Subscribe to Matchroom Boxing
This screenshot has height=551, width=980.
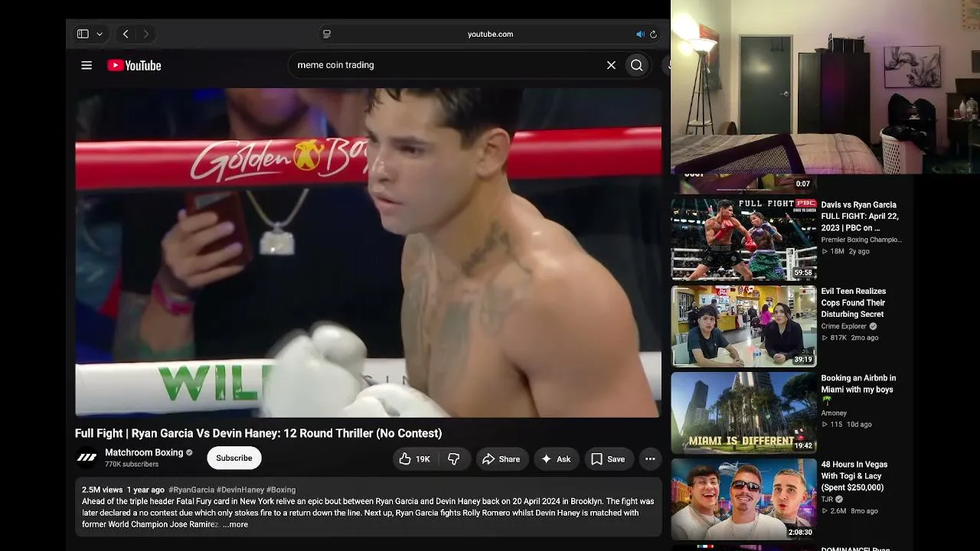pyautogui.click(x=234, y=458)
